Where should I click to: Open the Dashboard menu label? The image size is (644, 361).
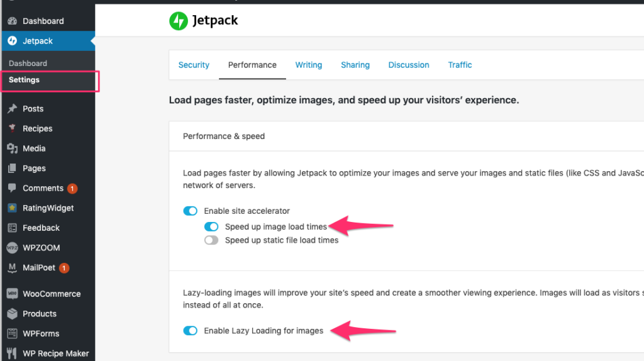[x=43, y=21]
